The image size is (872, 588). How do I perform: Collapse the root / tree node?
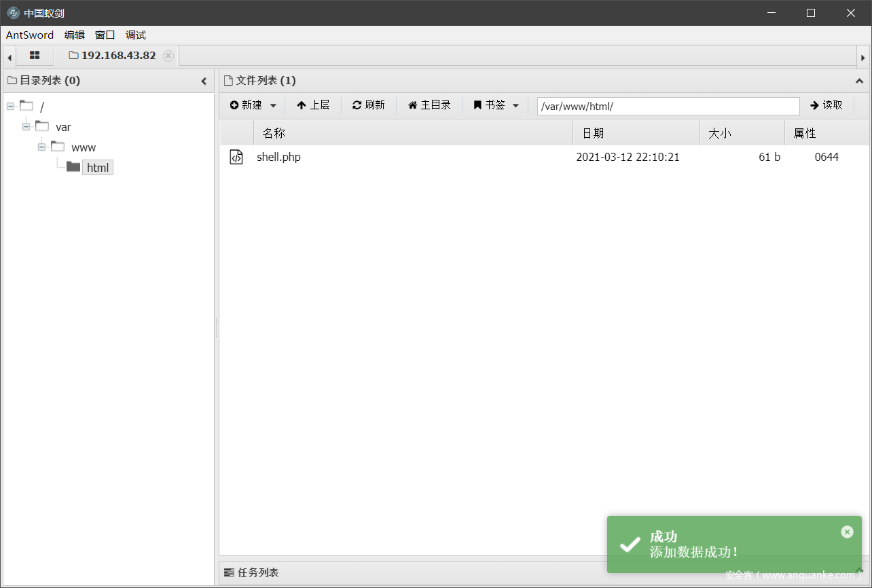point(10,106)
